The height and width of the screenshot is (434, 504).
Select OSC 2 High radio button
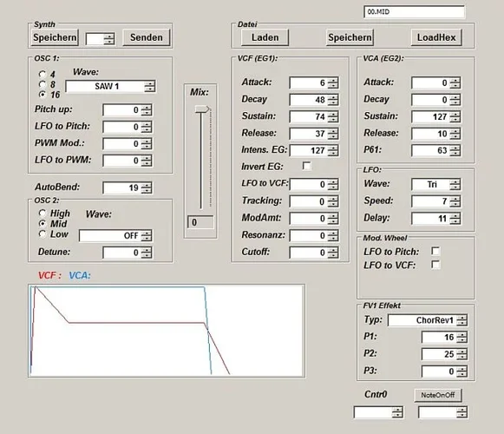[x=43, y=213]
